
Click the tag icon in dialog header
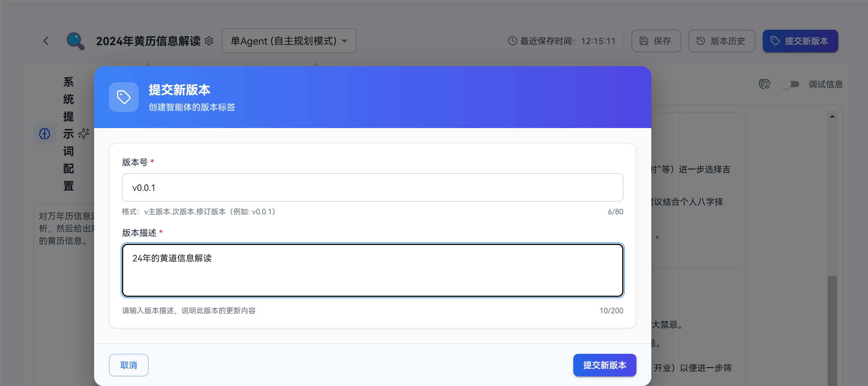pos(124,97)
